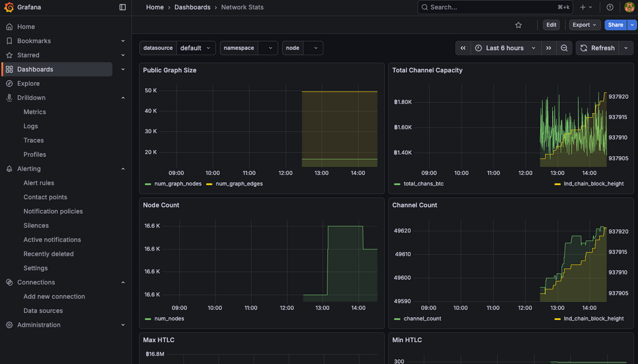This screenshot has width=638, height=364.
Task: Click the Grafana logo icon
Action: click(x=9, y=7)
